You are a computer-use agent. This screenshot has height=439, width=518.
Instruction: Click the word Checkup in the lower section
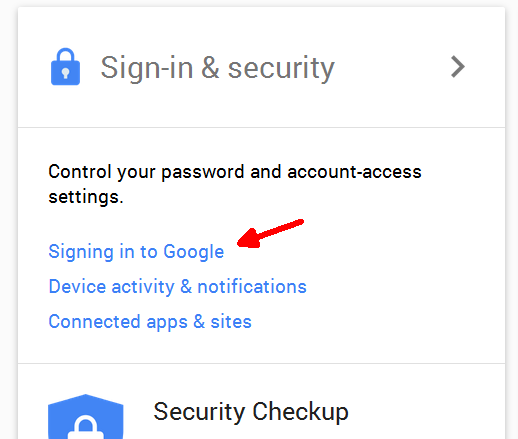300,412
